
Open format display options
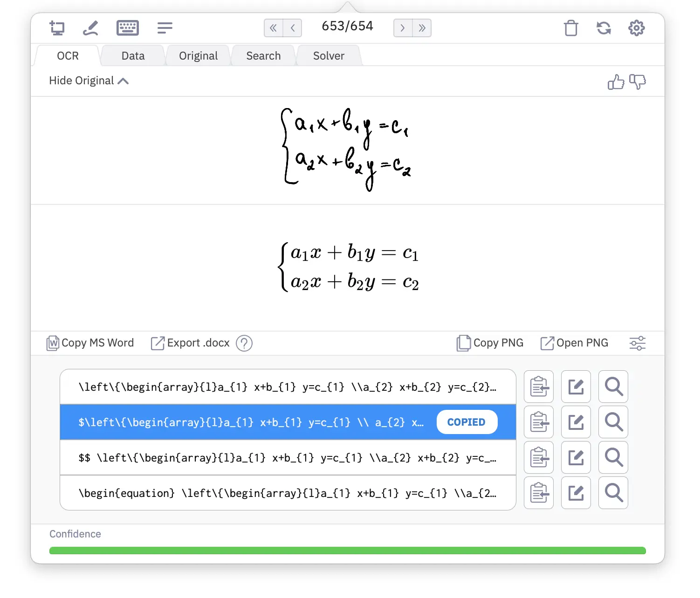[637, 343]
